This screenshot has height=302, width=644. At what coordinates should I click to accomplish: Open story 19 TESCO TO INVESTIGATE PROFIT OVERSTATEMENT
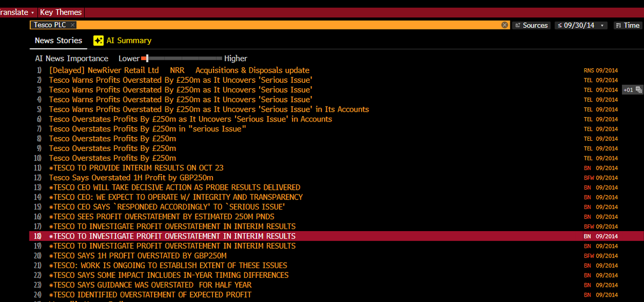click(172, 246)
